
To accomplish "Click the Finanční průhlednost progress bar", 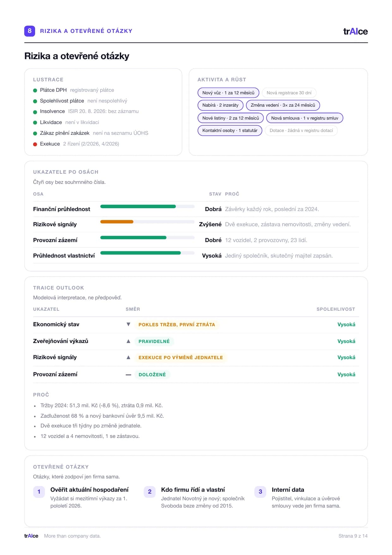I will coord(147,207).
